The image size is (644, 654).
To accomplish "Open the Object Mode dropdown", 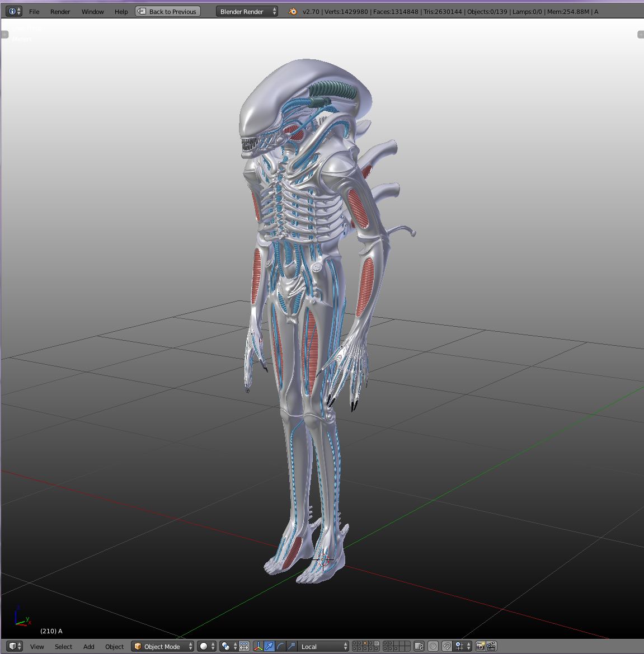I will 163,646.
